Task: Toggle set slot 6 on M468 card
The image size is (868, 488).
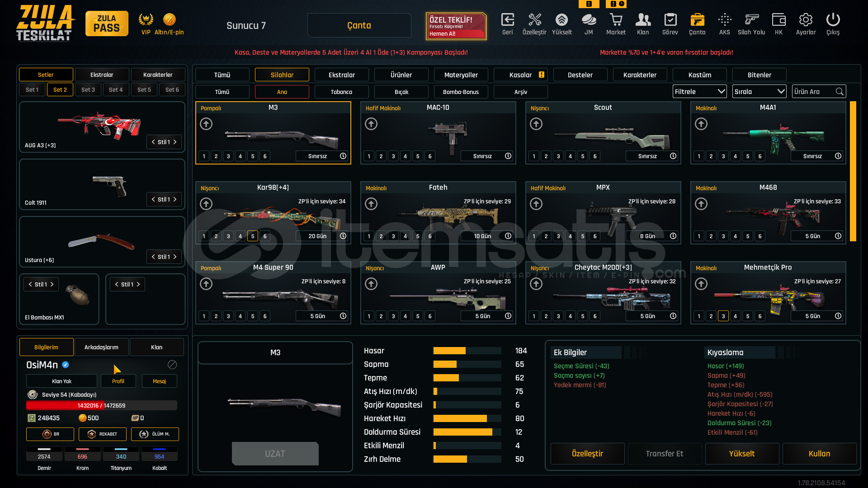Action: 760,236
